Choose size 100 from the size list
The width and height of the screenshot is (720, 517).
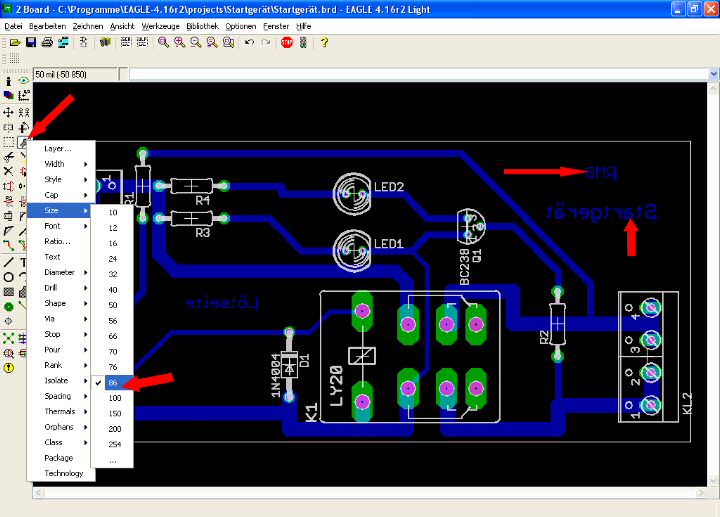tap(113, 398)
